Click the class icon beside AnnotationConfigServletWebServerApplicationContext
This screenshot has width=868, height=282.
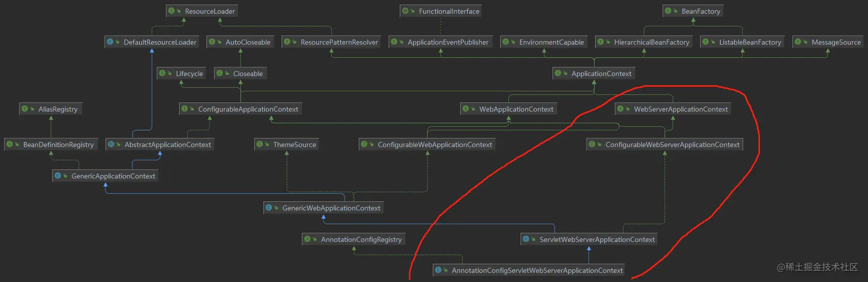(x=438, y=270)
